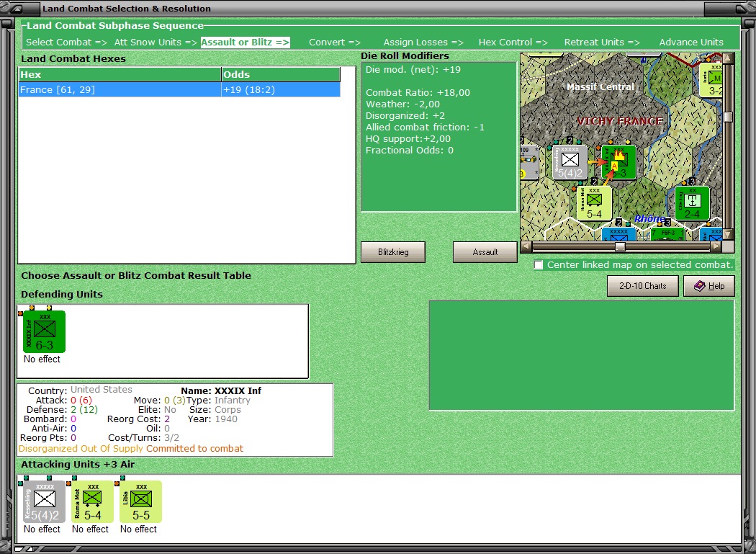
Task: Click the 2-4 engineer division counter on map
Action: (692, 203)
